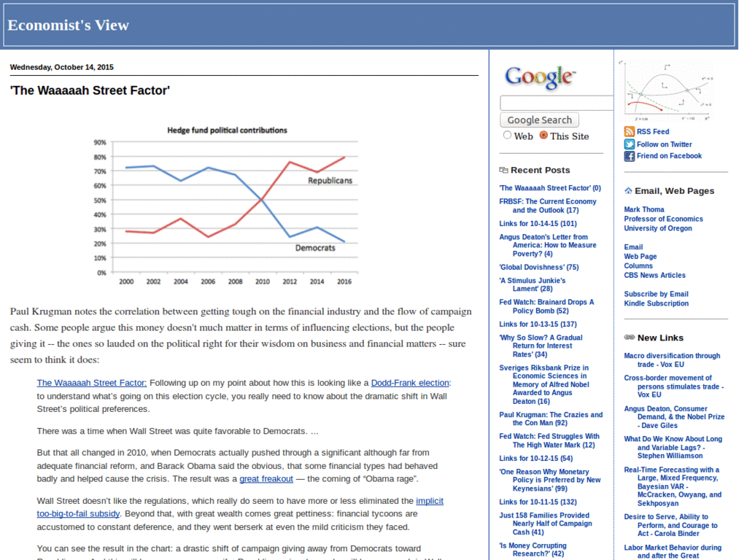Open the Economist's View blog title
This screenshot has width=747, height=560.
point(68,26)
